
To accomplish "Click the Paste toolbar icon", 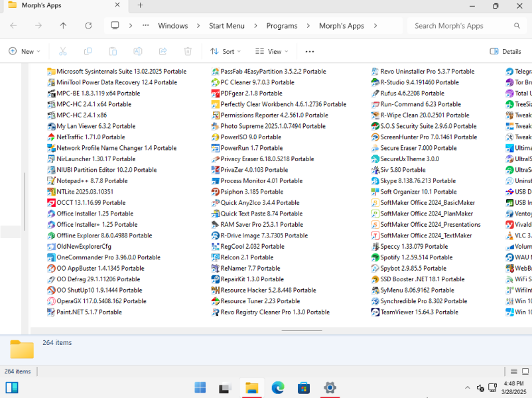I will tap(113, 51).
